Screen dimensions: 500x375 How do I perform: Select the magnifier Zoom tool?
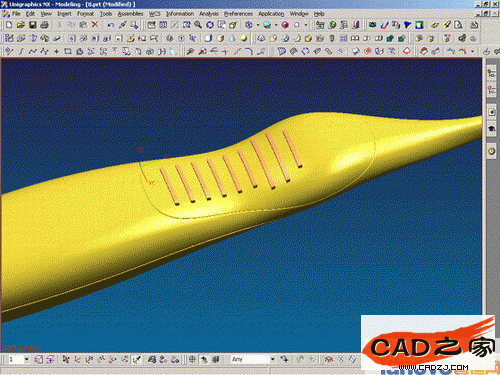(x=198, y=25)
